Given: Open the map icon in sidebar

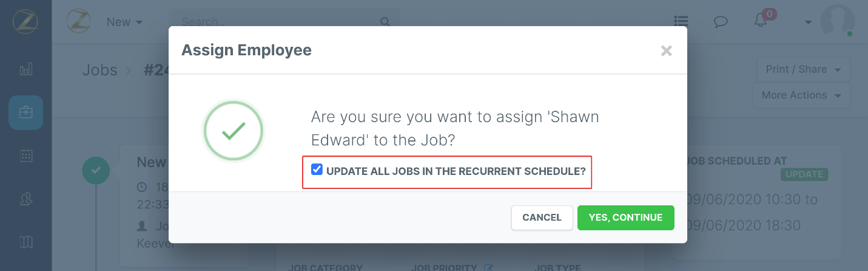Looking at the screenshot, I should [x=25, y=242].
